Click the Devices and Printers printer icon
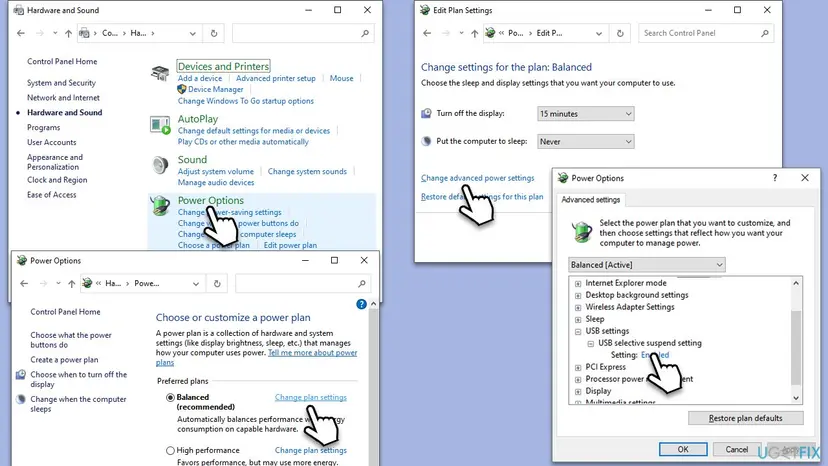Viewport: 828px width, 466px height. tap(160, 72)
